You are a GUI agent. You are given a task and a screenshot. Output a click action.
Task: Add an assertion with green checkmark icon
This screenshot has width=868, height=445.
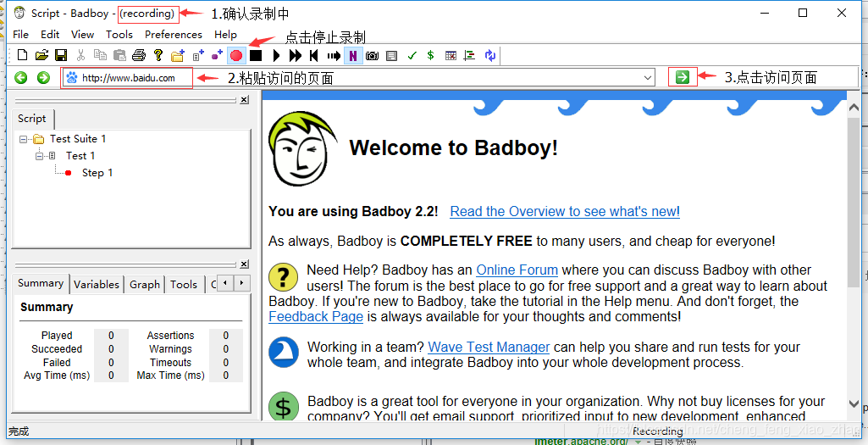click(x=412, y=55)
